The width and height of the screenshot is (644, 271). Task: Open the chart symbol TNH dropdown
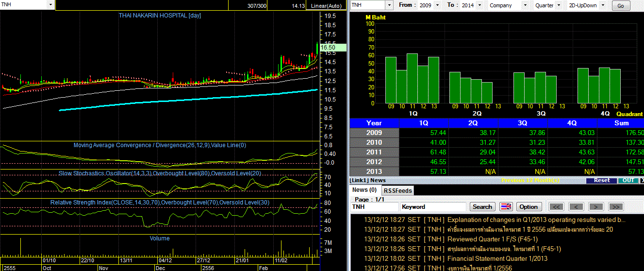[x=51, y=4]
